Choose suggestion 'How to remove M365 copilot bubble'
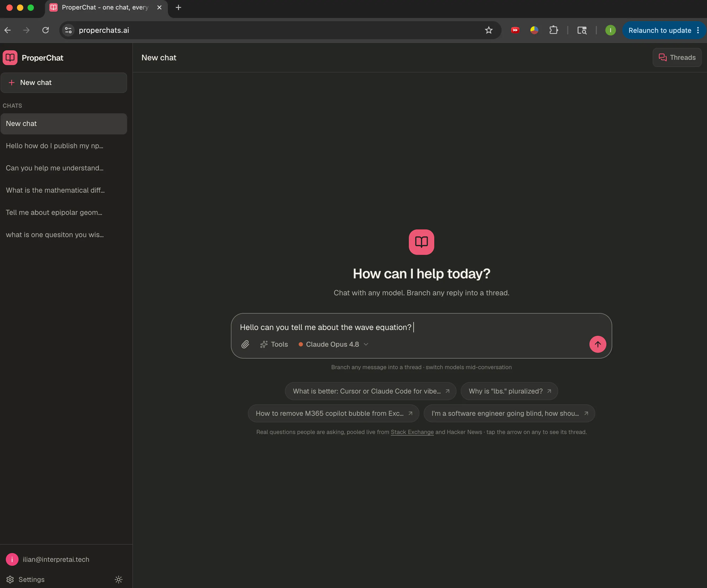Image resolution: width=707 pixels, height=588 pixels. (x=330, y=413)
